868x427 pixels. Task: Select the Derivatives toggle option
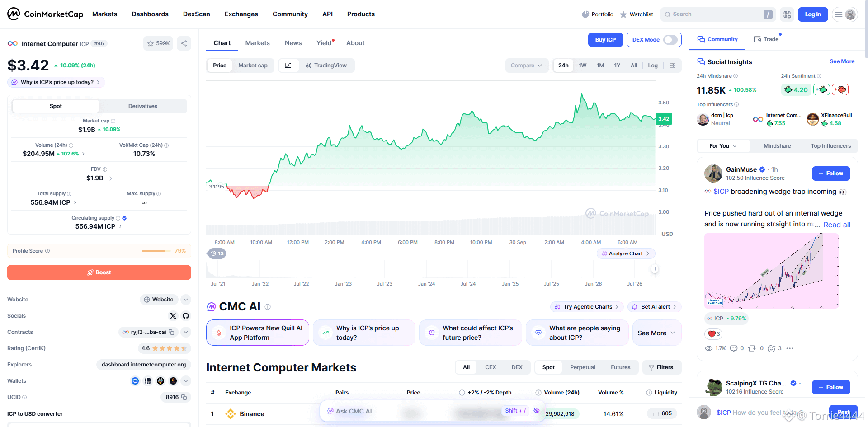[x=143, y=106]
